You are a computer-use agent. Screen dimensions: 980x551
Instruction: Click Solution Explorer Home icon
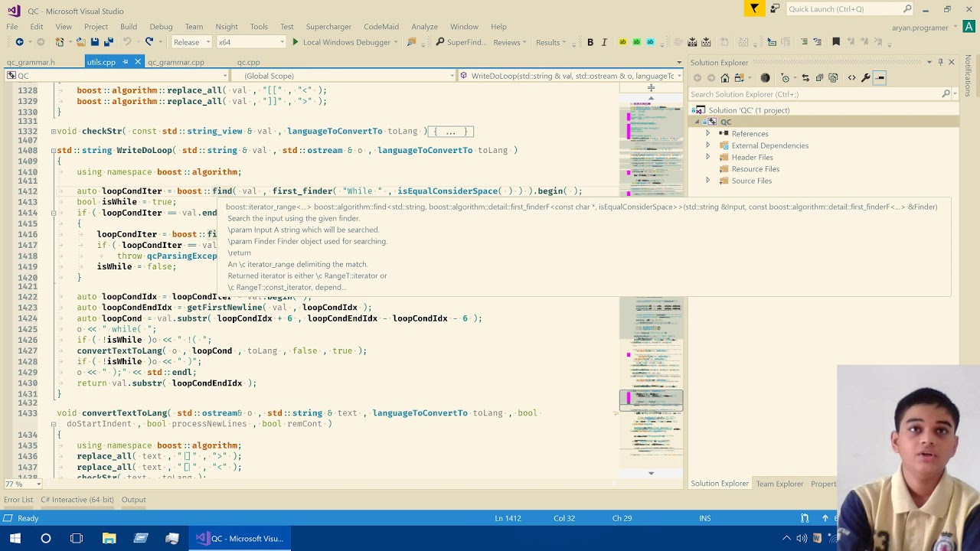(725, 77)
